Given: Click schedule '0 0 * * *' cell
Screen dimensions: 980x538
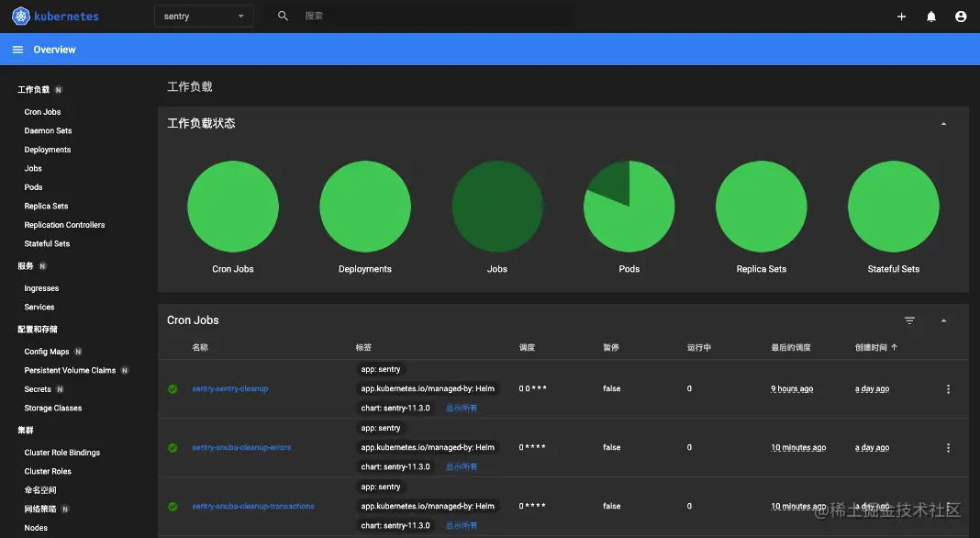Looking at the screenshot, I should pyautogui.click(x=532, y=388).
